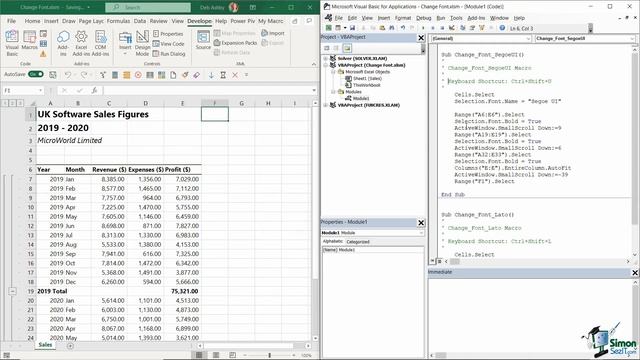Expand VBAProject (FUNCRES.XLAM) node
640x360 pixels.
326,105
